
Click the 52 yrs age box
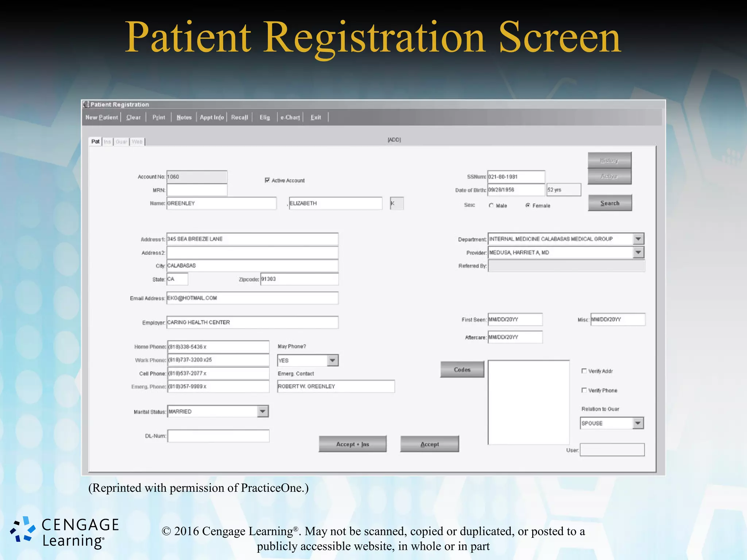tap(564, 190)
